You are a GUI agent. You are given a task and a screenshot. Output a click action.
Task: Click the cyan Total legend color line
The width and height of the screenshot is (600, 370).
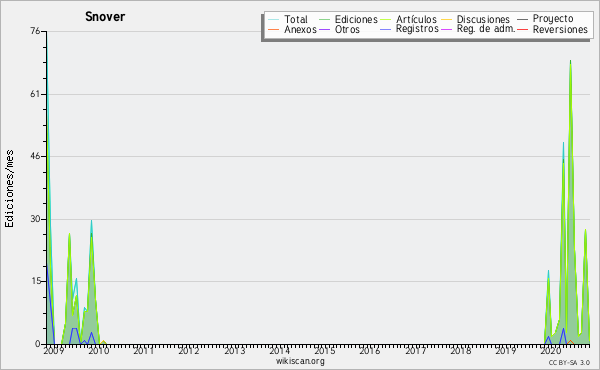pos(274,20)
